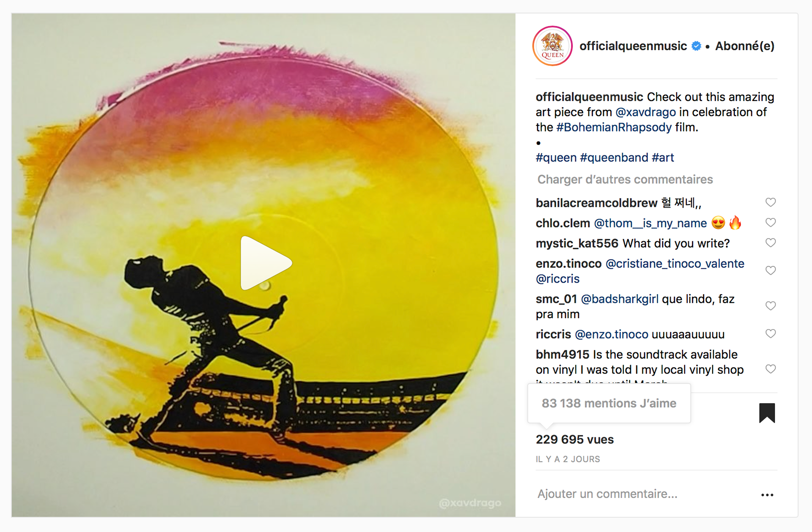
Task: Like banilacreamcoldbrew's comment with the heart
Action: point(771,202)
